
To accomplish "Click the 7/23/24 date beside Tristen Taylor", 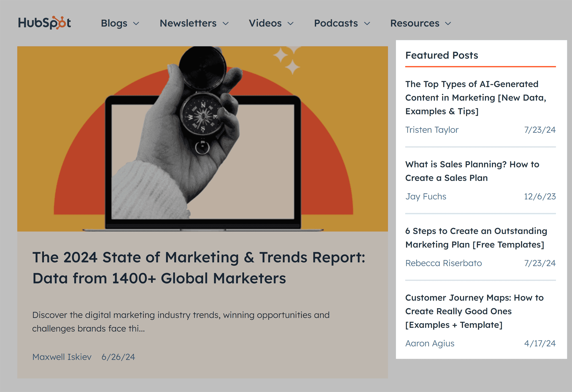I will (x=540, y=130).
